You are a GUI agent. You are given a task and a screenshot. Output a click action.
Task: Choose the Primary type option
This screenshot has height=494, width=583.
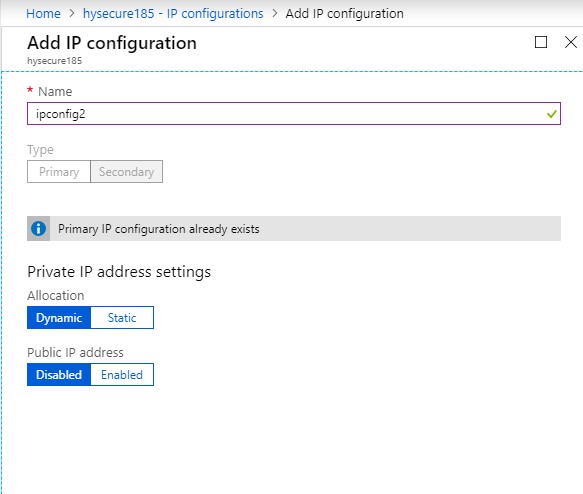(59, 171)
